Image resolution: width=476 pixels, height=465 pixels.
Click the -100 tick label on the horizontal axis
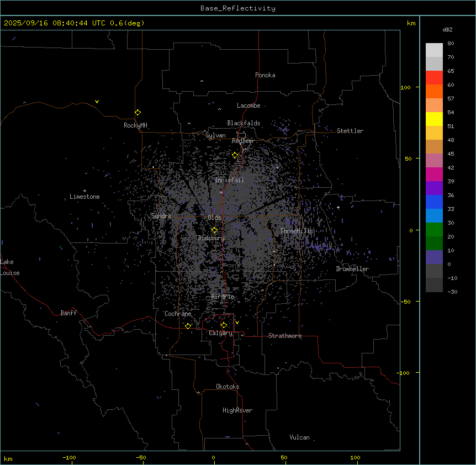point(69,457)
